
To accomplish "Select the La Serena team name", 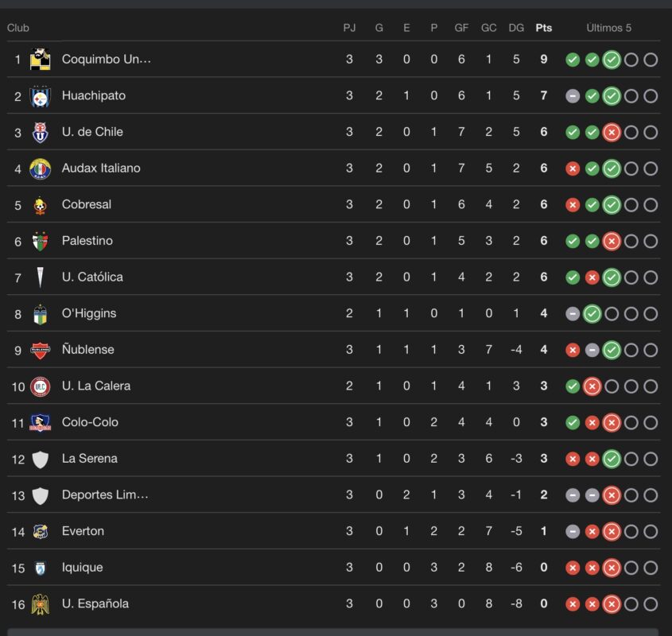I will (x=88, y=459).
